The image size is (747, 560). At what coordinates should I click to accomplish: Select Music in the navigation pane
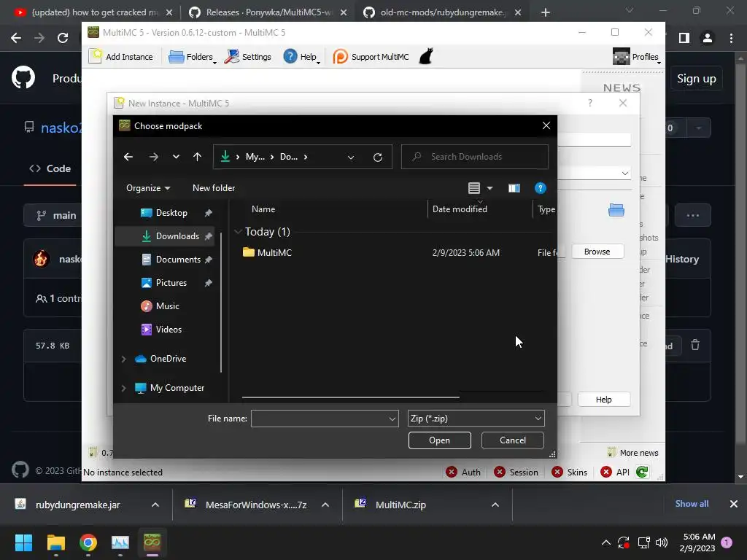[165, 306]
